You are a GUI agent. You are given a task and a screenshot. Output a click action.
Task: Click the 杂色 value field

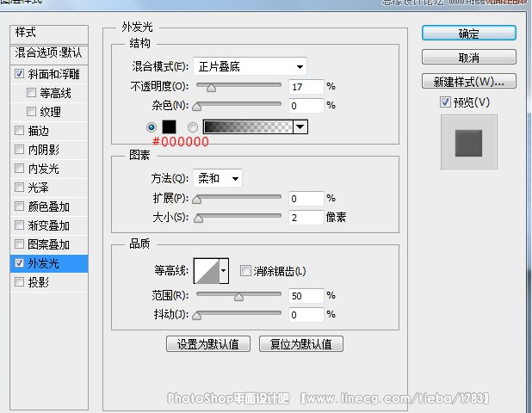click(306, 106)
